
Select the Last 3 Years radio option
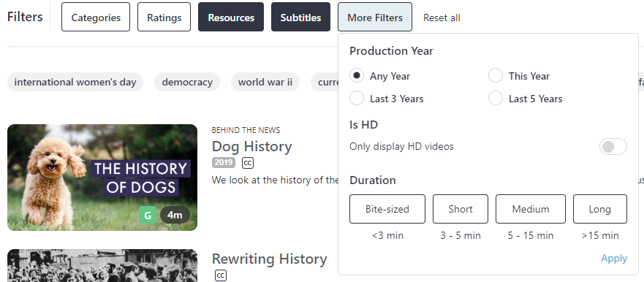(x=357, y=98)
